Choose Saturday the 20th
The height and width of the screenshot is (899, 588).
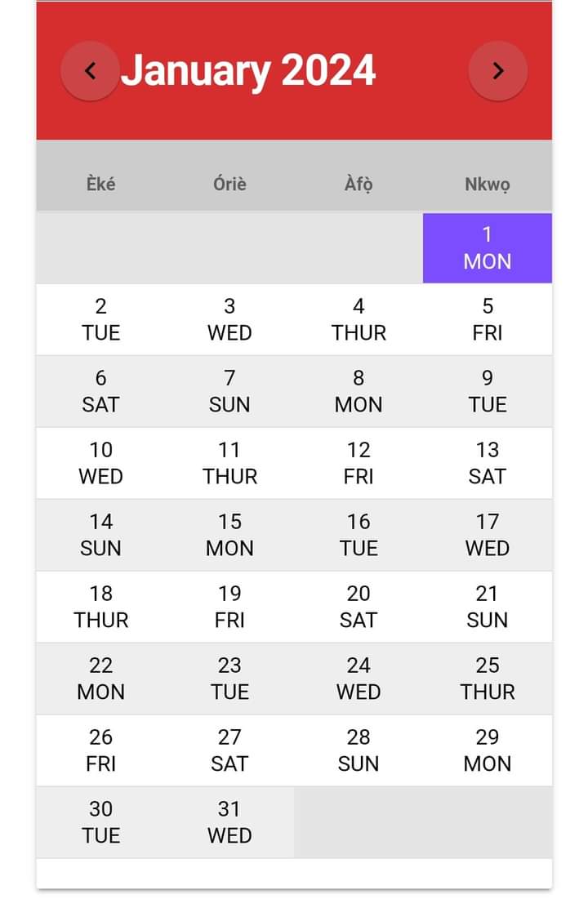point(359,607)
